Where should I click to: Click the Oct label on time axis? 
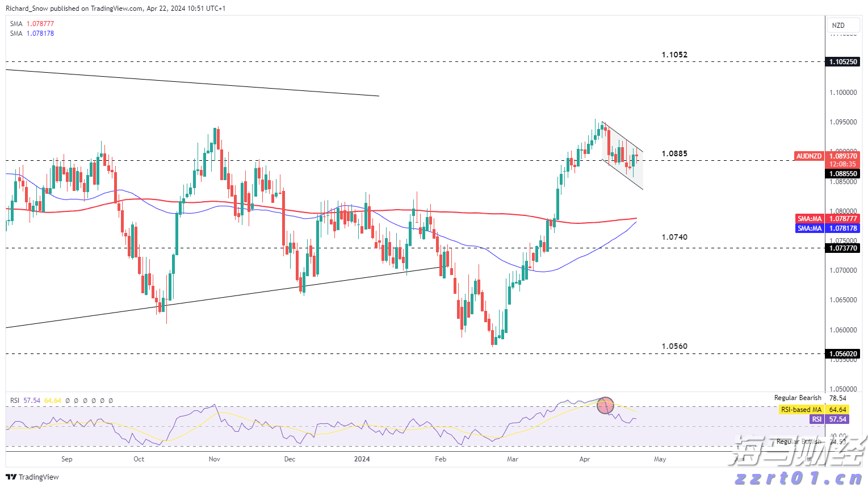pos(139,459)
